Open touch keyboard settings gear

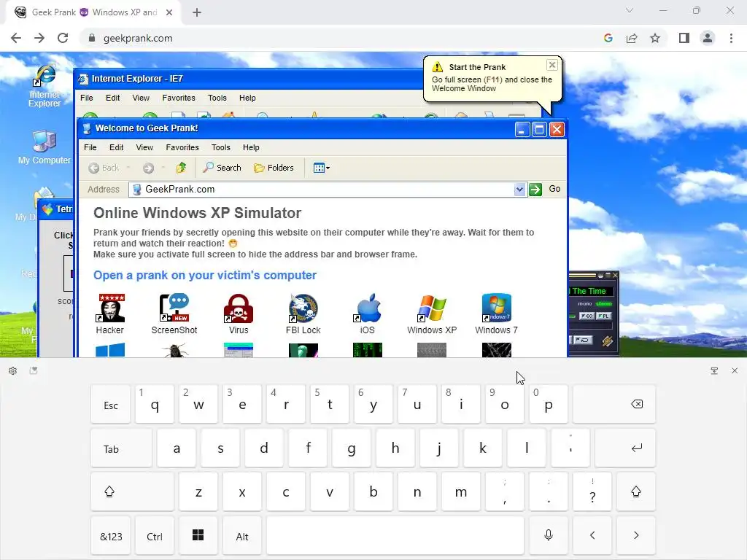point(13,370)
